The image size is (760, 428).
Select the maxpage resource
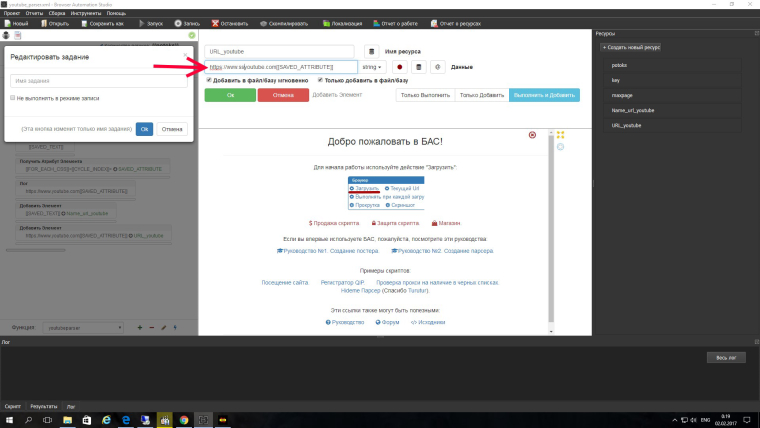pos(672,95)
